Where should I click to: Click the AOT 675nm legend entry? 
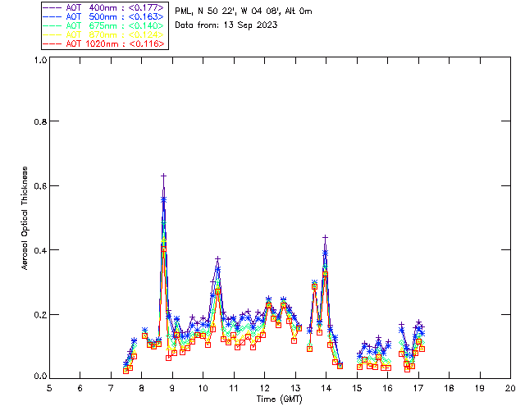point(104,25)
